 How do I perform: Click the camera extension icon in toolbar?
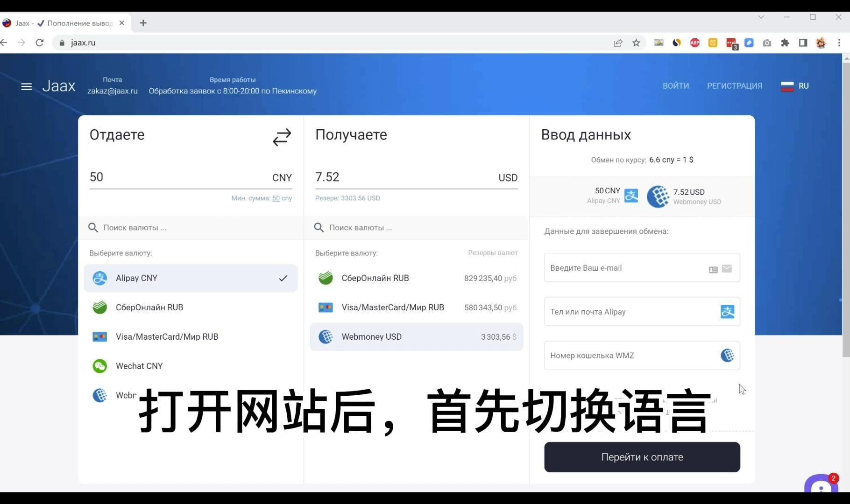point(767,42)
